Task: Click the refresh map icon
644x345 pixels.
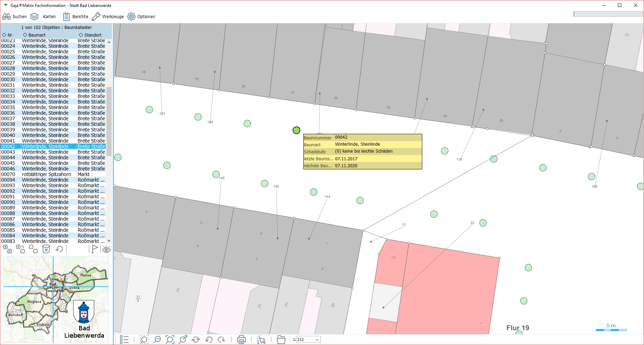Action: pyautogui.click(x=196, y=339)
